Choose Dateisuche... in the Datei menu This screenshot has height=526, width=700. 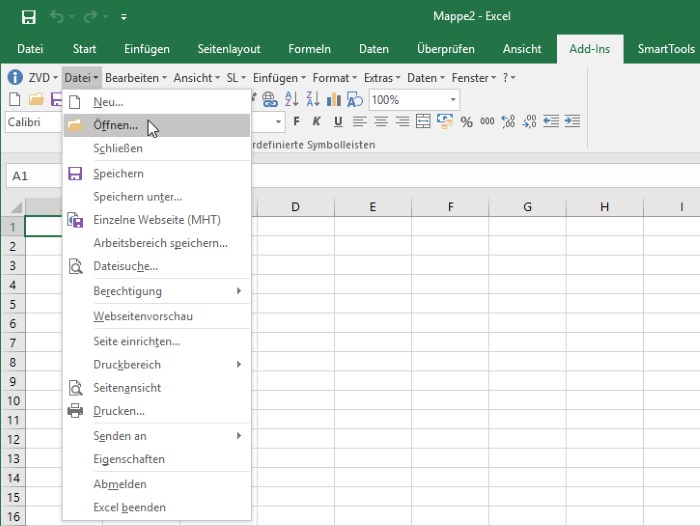coord(157,266)
